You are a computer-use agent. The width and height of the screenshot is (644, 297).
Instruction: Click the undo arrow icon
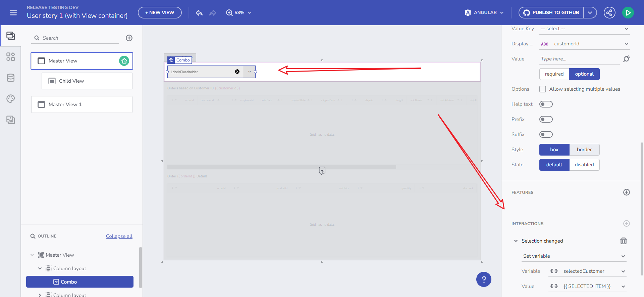(199, 13)
